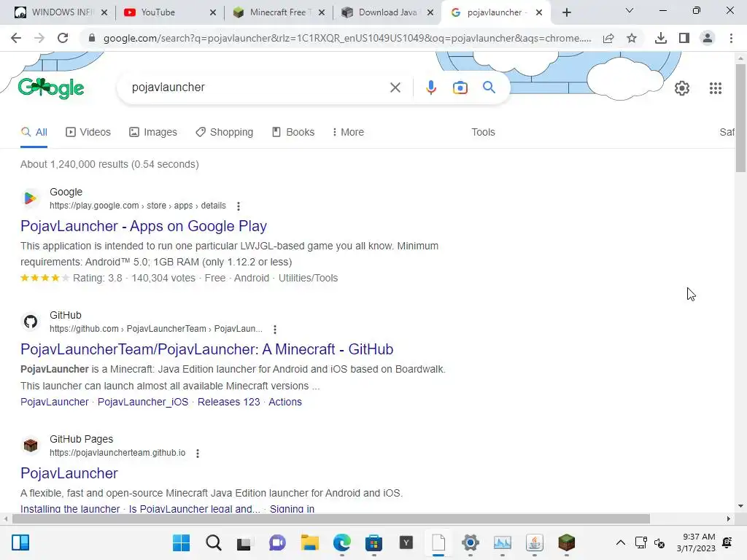This screenshot has width=747, height=560.
Task: Click the horizontal page scrollbar
Action: [331, 518]
